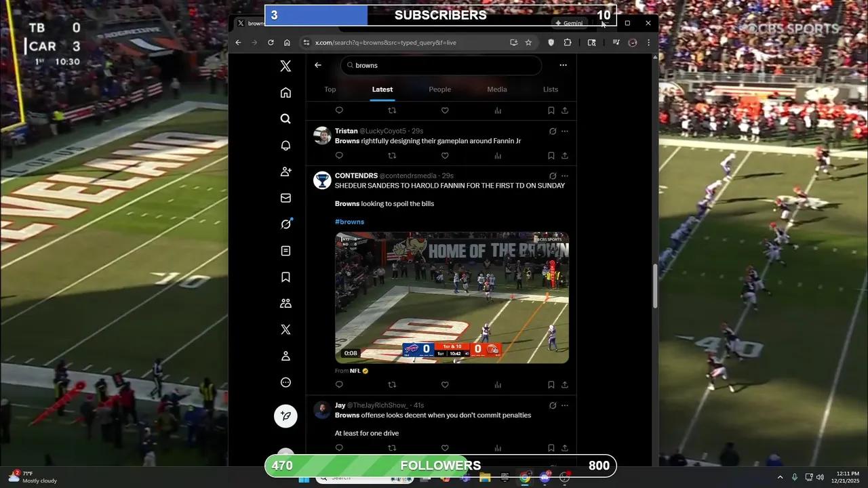868x488 pixels.
Task: Reply to the CONTENDRS post
Action: pyautogui.click(x=339, y=385)
